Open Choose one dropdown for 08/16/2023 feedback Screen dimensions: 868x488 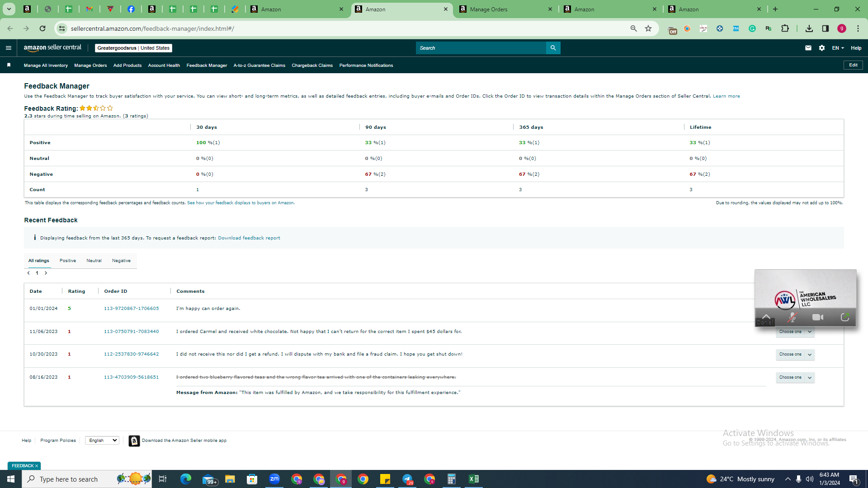795,377
